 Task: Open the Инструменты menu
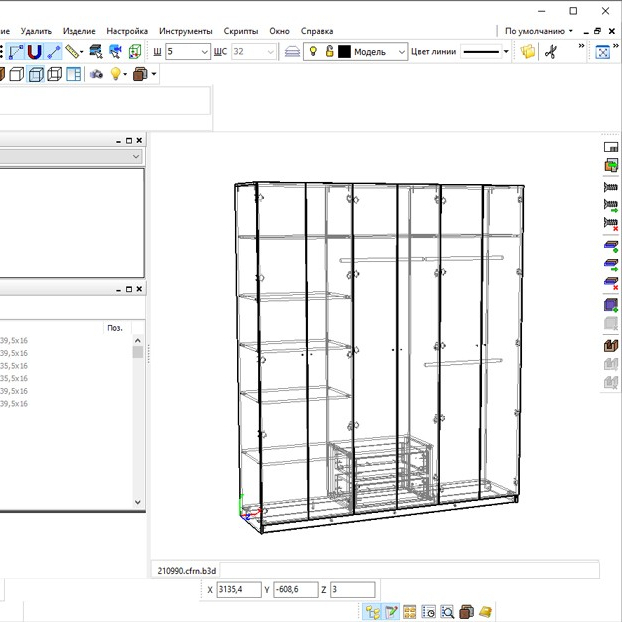pyautogui.click(x=186, y=31)
